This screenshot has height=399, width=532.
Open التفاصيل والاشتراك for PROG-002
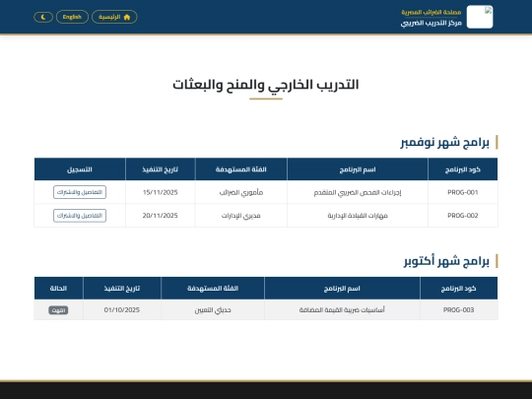pos(80,216)
